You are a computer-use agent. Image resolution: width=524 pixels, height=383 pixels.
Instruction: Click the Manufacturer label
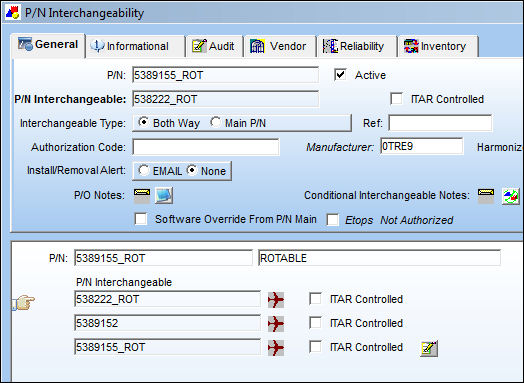(340, 147)
